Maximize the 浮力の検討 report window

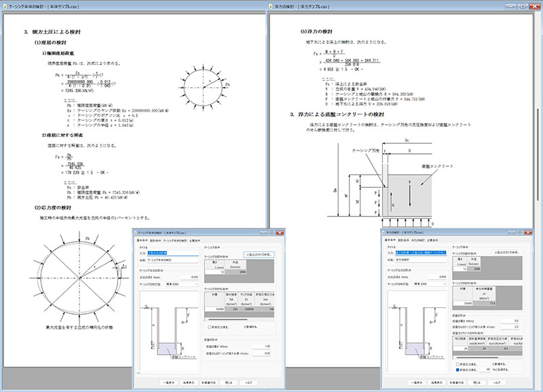click(522, 5)
